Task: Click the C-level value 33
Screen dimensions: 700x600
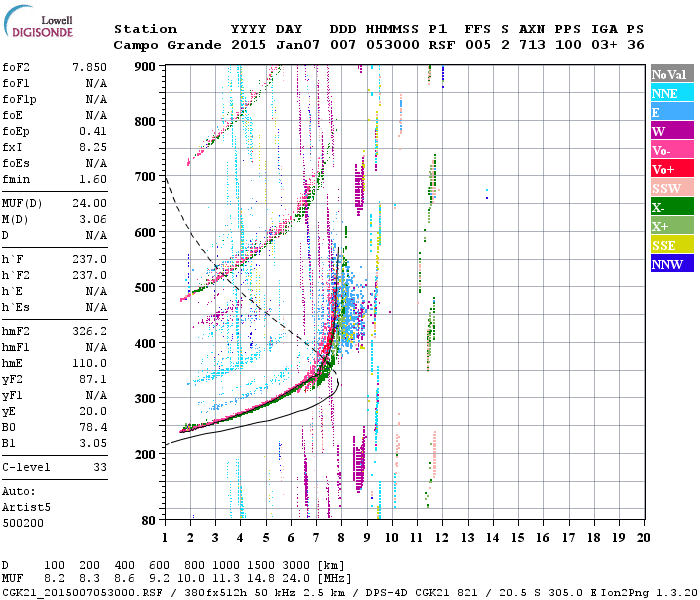Action: point(100,467)
